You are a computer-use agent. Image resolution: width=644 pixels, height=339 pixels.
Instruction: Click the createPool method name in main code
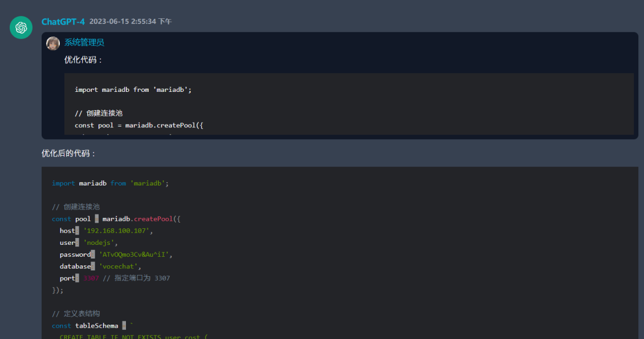(x=154, y=219)
